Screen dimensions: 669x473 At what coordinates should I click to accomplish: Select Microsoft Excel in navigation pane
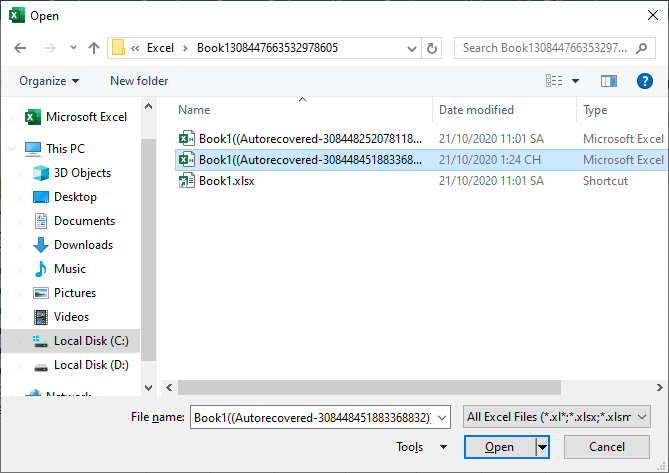point(86,117)
